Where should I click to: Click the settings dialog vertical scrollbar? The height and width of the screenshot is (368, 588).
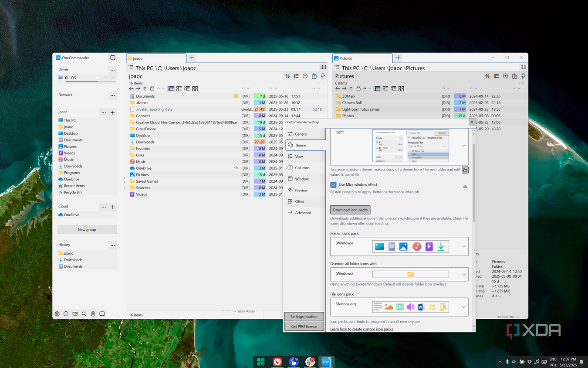pyautogui.click(x=474, y=183)
